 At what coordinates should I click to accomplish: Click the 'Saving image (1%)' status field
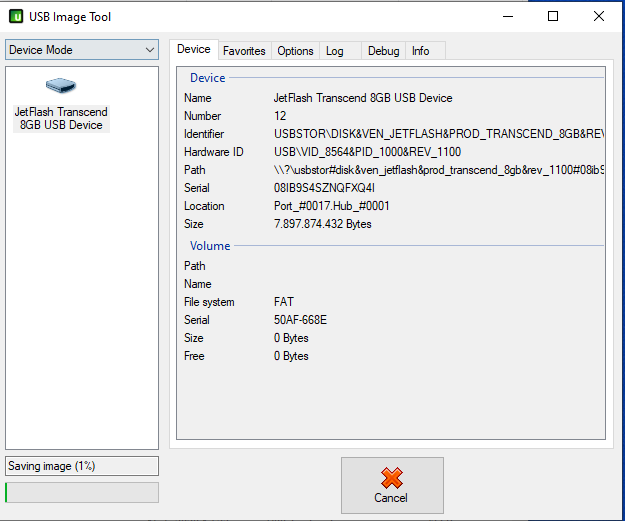(x=82, y=466)
